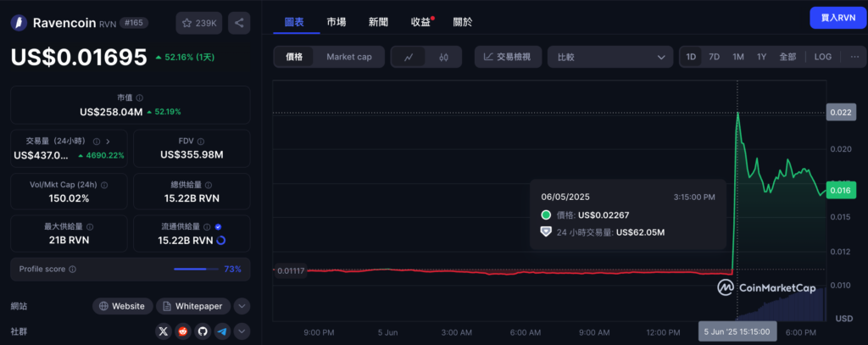
Task: Click the verified badge next to 流通供給量
Action: 218,226
